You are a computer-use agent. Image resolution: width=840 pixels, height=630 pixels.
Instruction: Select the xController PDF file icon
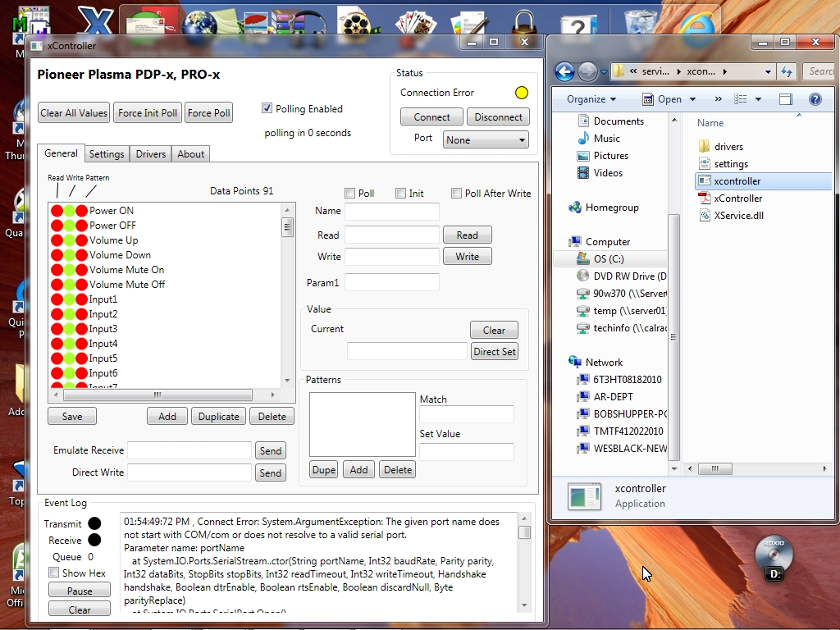click(704, 199)
